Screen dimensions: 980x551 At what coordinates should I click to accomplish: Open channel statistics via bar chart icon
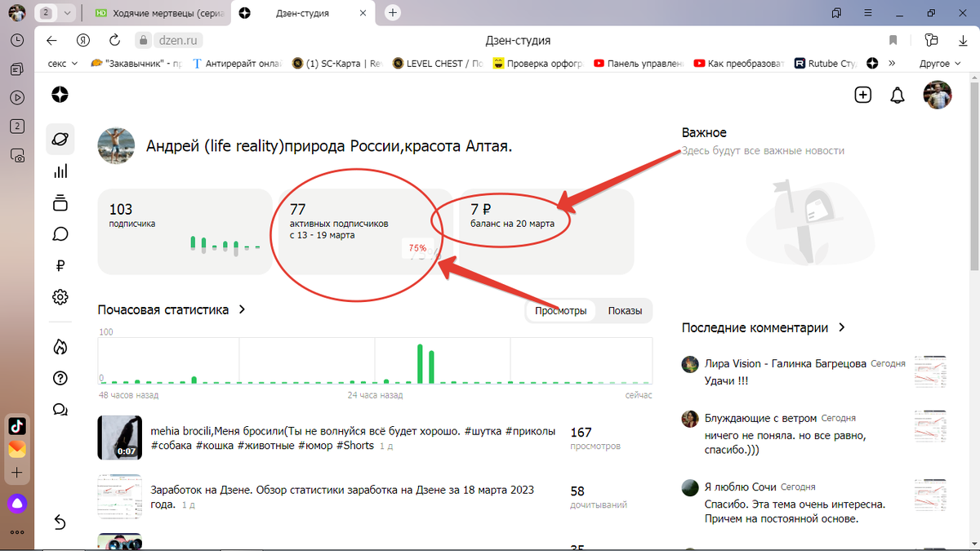click(60, 171)
